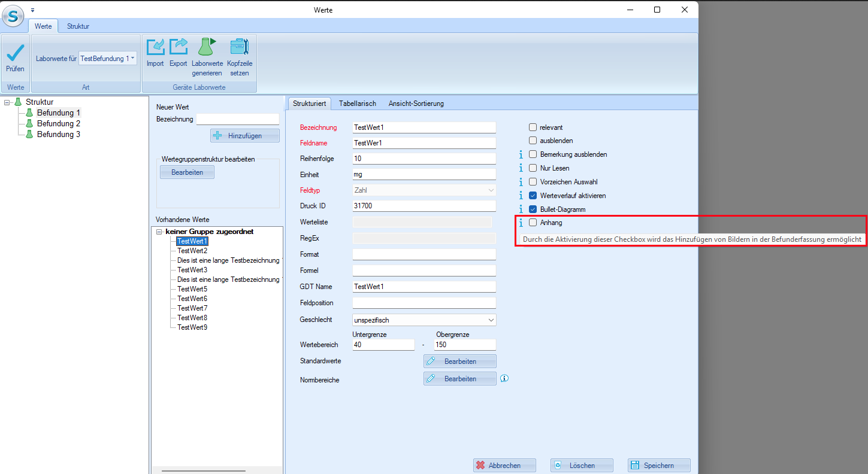Click the Obergrenze field showing 150

coord(465,345)
